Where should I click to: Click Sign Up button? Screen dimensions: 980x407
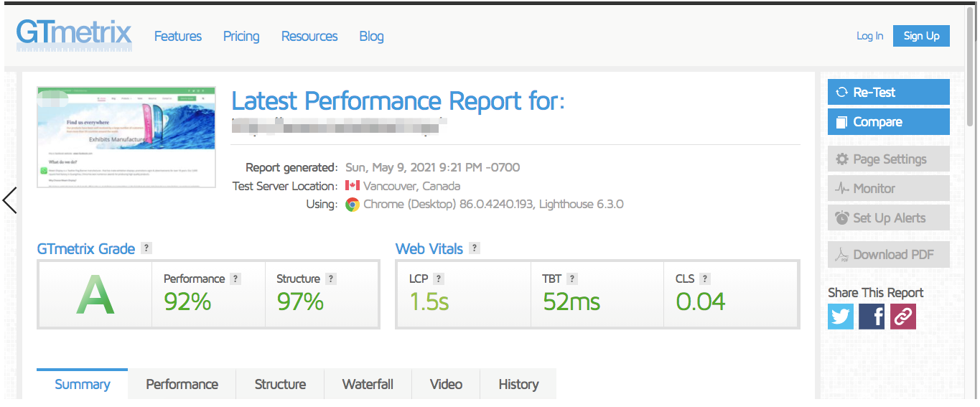pos(921,36)
